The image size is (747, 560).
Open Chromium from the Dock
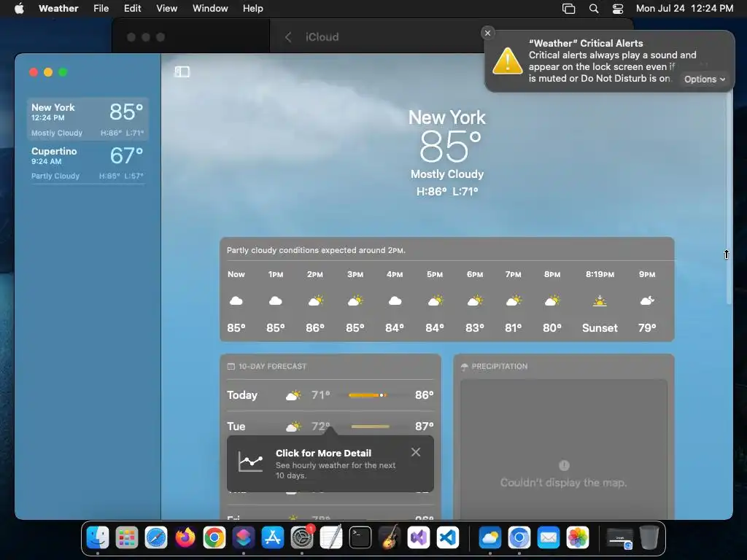(x=519, y=537)
